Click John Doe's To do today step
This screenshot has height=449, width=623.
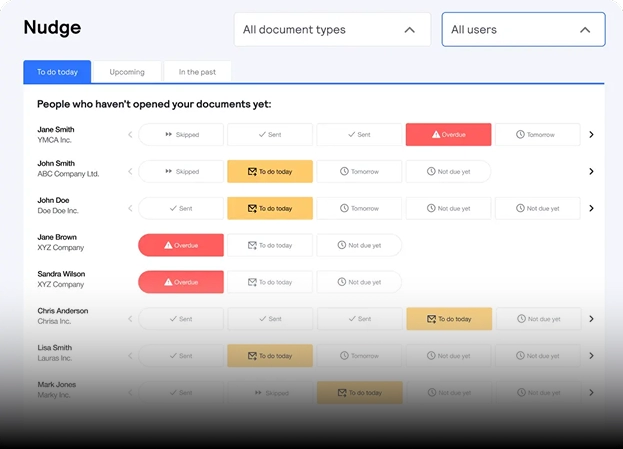270,209
